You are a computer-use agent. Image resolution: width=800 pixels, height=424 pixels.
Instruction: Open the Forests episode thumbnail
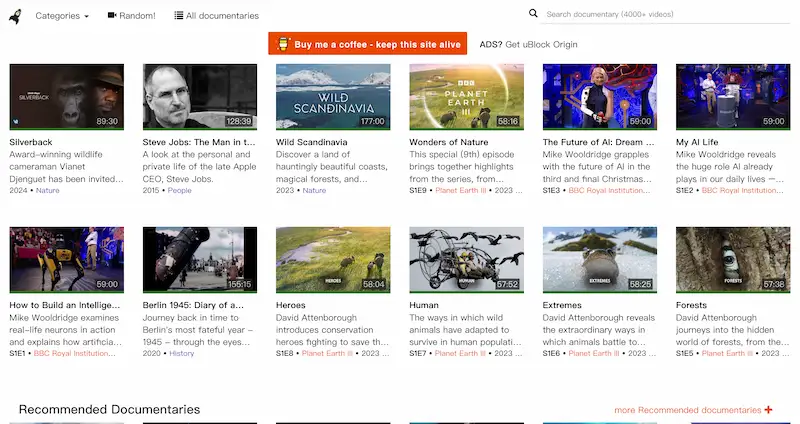pos(733,260)
